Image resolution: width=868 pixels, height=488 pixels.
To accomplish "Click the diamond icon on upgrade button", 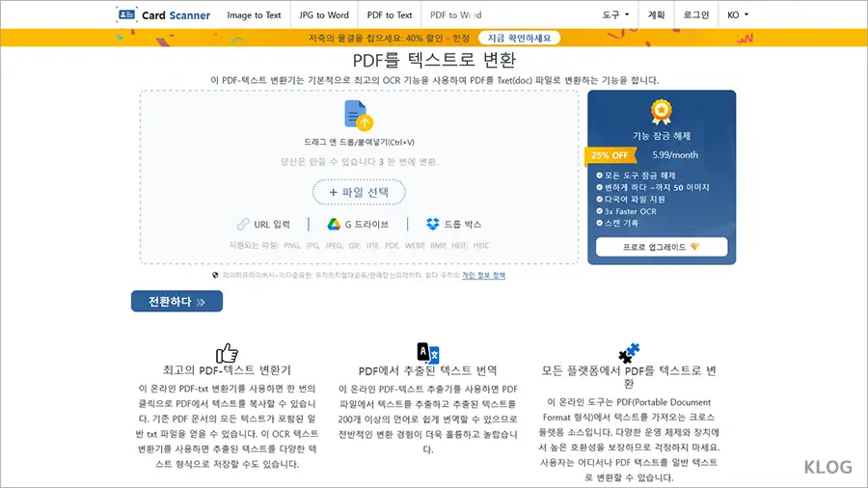I will tap(694, 247).
